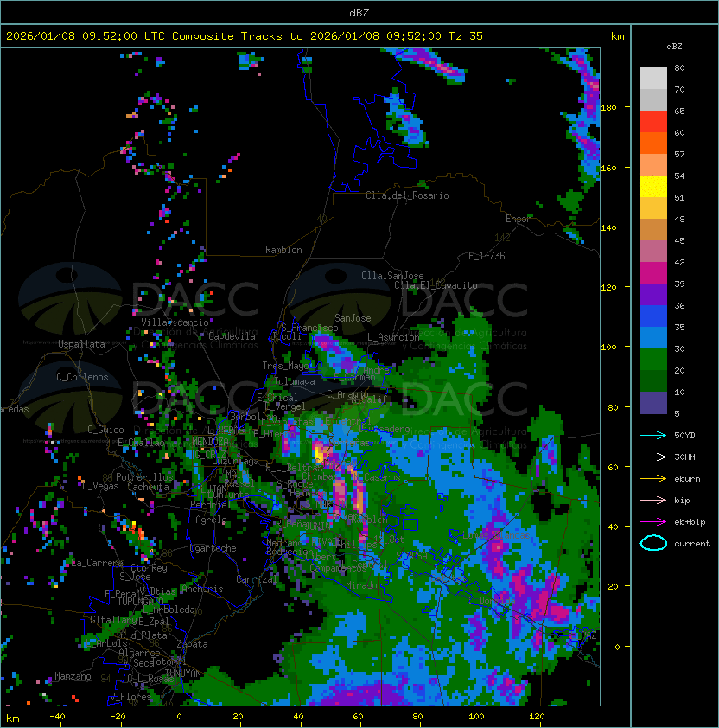Screen dimensions: 719x728
Task: Click the 'Clla.El_Cavadito' map label
Action: pyautogui.click(x=436, y=285)
